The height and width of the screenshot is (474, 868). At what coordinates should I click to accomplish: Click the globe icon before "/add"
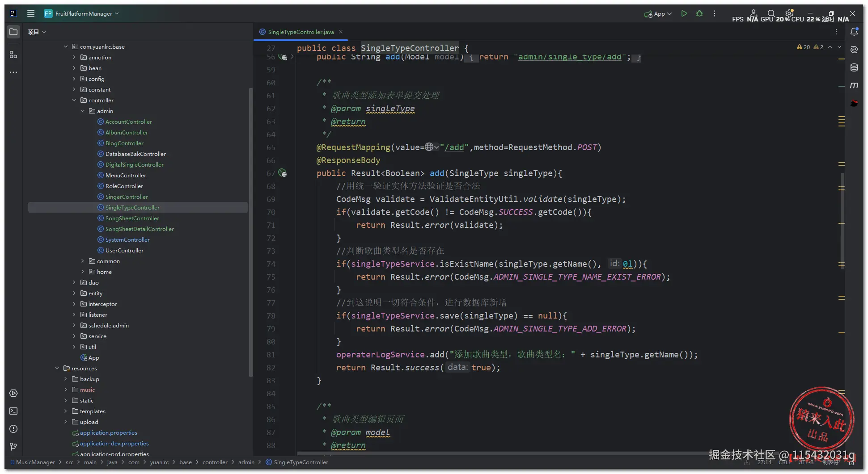pos(429,147)
